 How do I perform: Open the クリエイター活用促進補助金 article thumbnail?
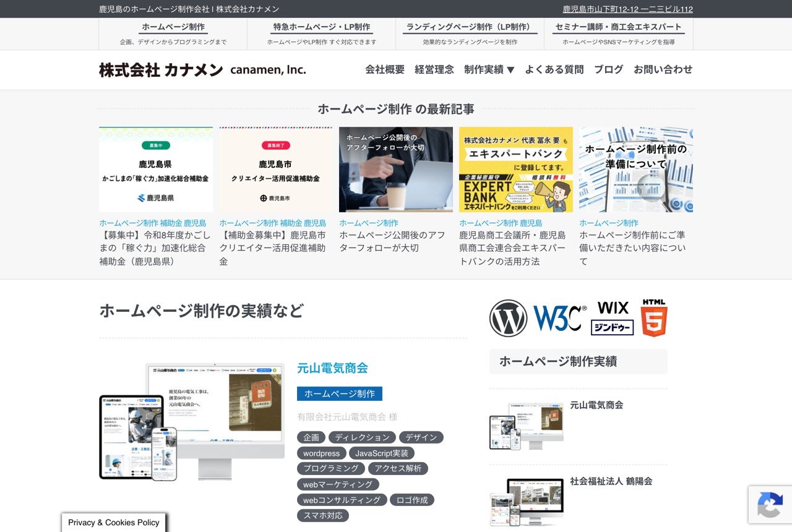tap(276, 169)
